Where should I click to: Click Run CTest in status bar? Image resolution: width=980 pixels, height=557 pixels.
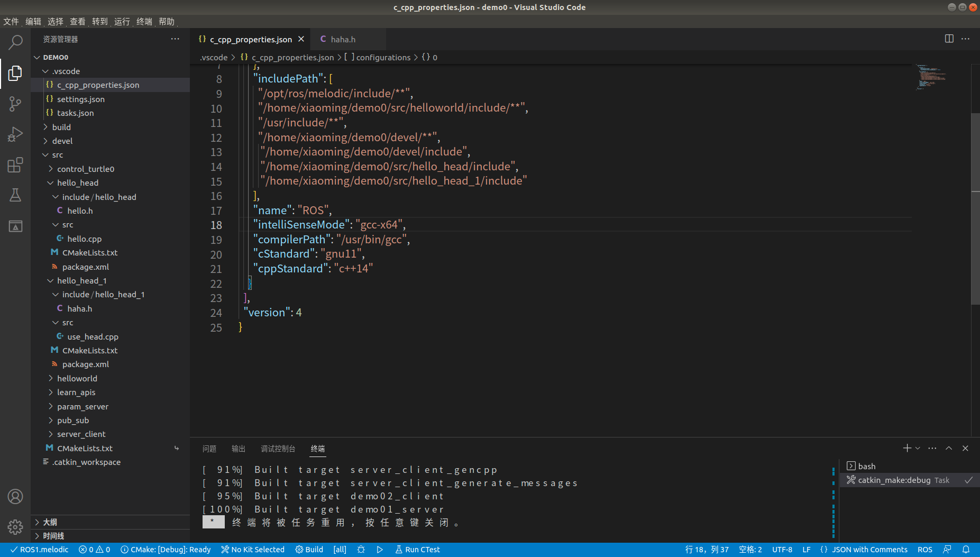[x=418, y=550]
